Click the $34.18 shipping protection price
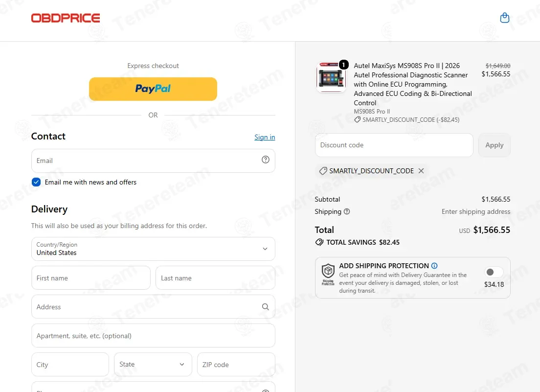The image size is (540, 392). [494, 284]
